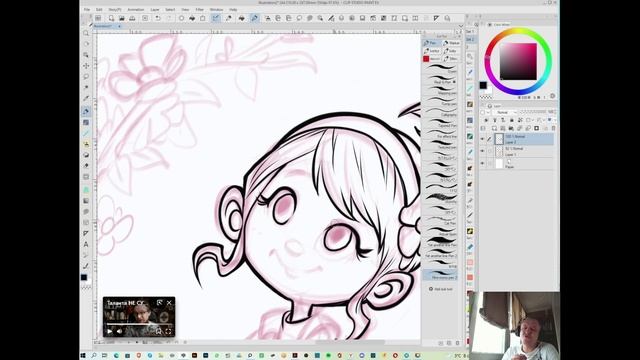Switch to the Pen sub tool group
The width and height of the screenshot is (640, 360).
tap(431, 43)
